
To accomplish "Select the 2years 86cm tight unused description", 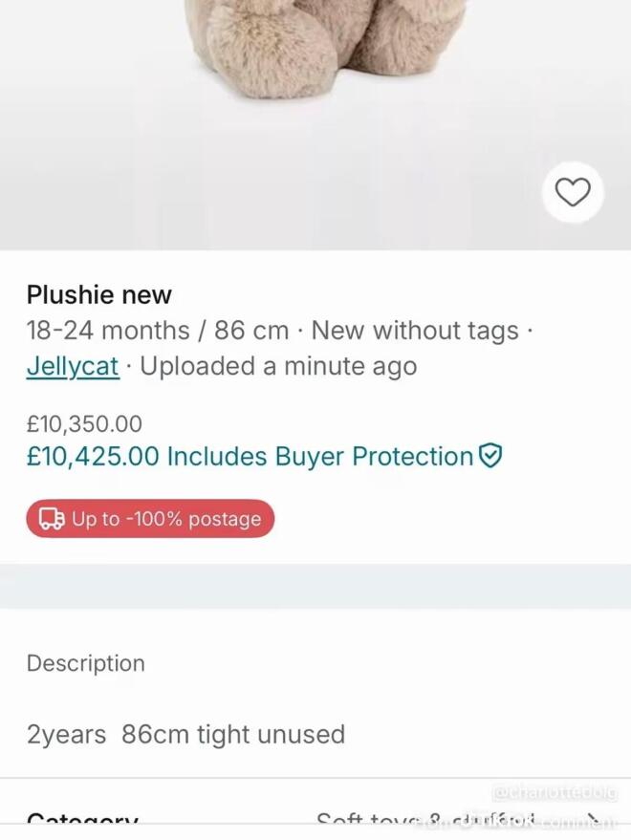I will pos(185,734).
